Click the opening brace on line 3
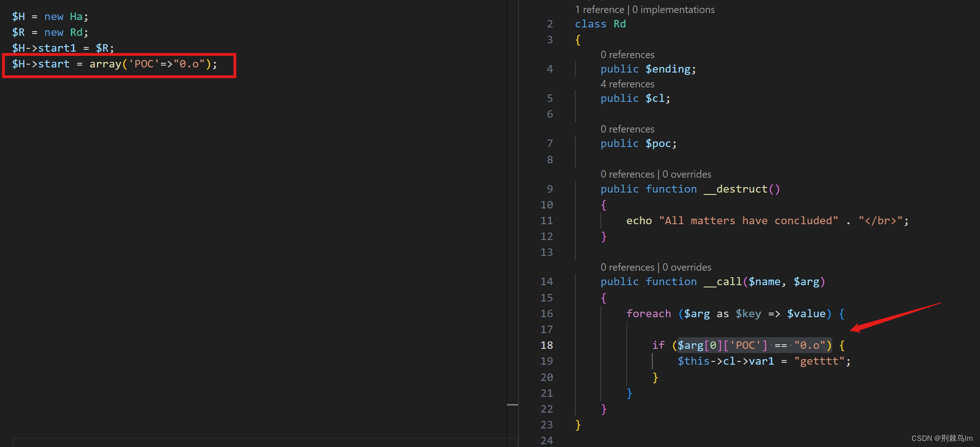The image size is (980, 447). pyautogui.click(x=578, y=40)
